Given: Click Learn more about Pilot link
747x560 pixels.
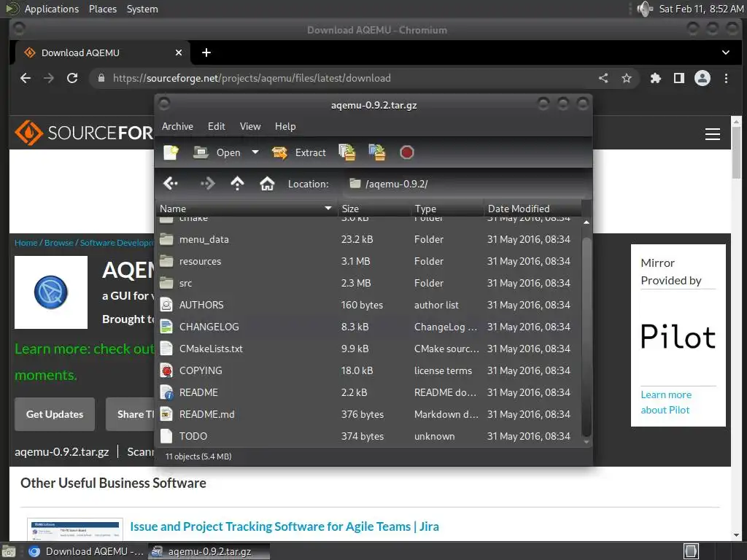Looking at the screenshot, I should click(665, 402).
